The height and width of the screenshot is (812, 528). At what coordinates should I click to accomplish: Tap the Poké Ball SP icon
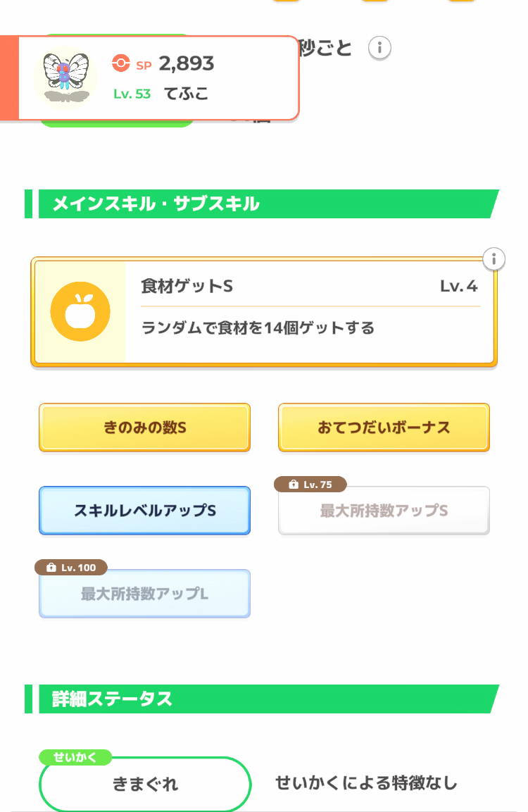point(121,64)
